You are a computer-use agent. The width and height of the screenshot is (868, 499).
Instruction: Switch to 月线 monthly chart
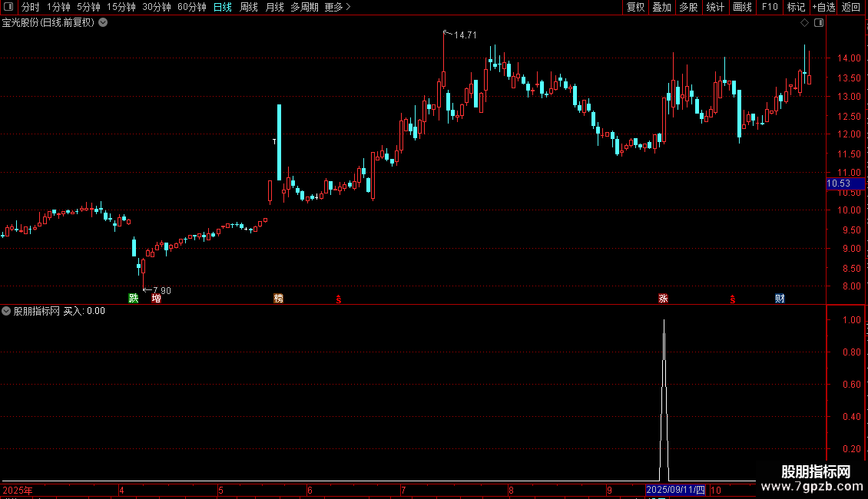click(274, 7)
